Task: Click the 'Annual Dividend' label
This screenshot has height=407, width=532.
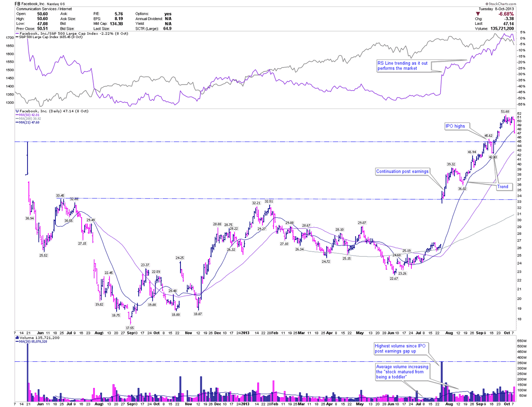Action: [x=149, y=18]
